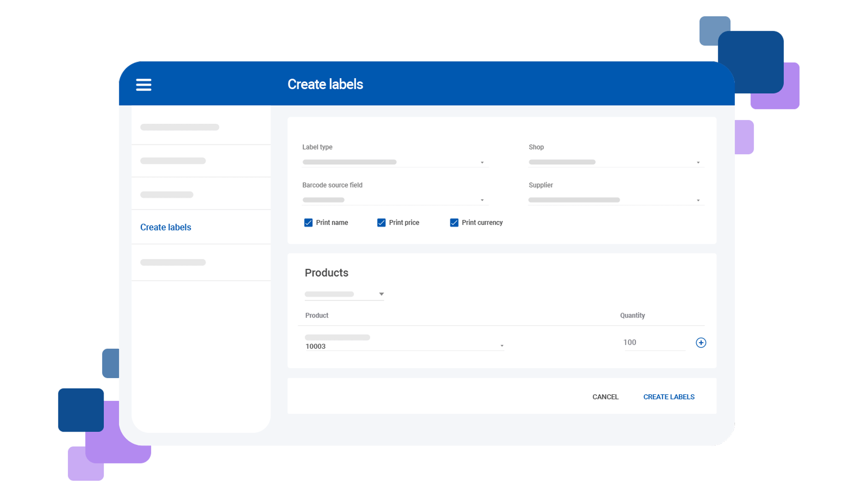The height and width of the screenshot is (497, 868).
Task: Select Create labels in the sidebar
Action: [166, 227]
